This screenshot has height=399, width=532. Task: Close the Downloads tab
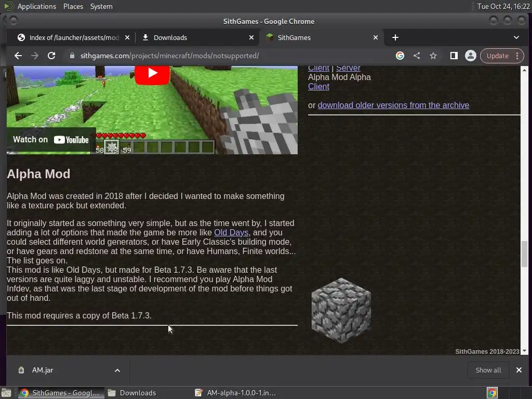tap(251, 37)
